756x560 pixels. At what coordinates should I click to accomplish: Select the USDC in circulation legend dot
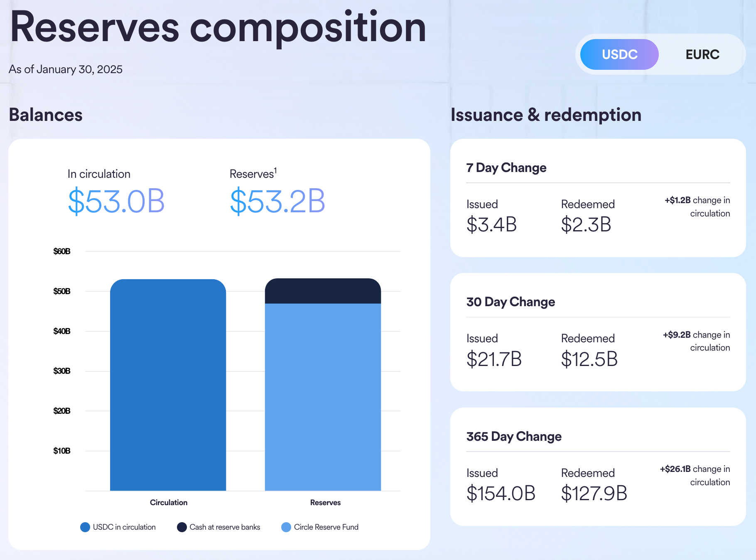click(x=85, y=527)
